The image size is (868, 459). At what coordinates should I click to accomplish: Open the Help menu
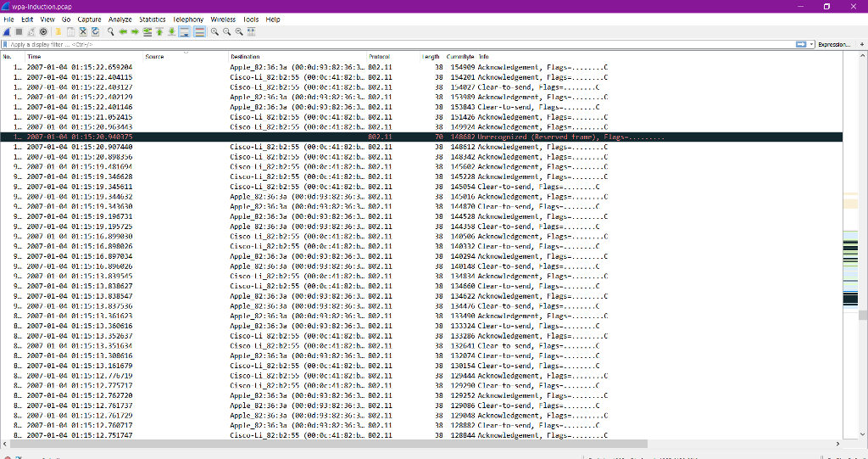coord(273,20)
